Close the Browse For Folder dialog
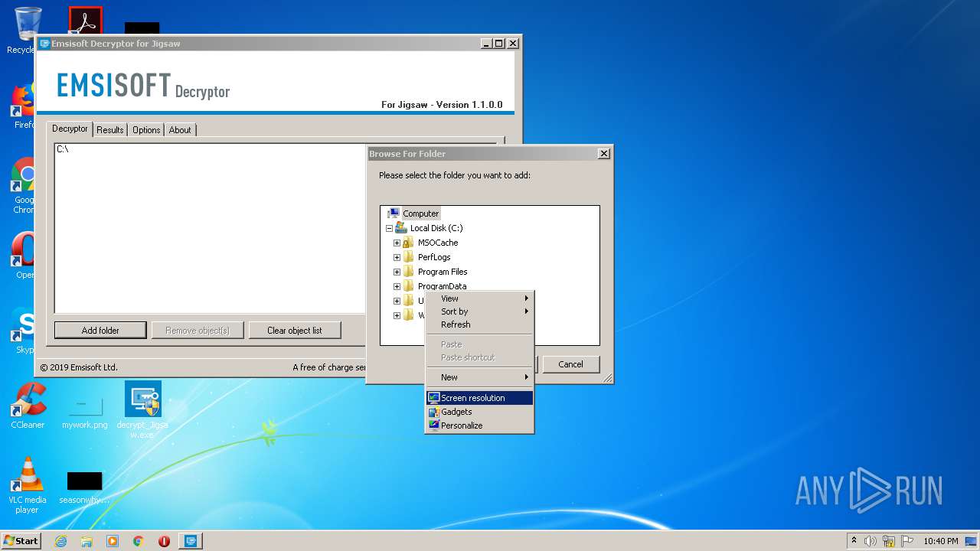980x551 pixels. pyautogui.click(x=603, y=154)
